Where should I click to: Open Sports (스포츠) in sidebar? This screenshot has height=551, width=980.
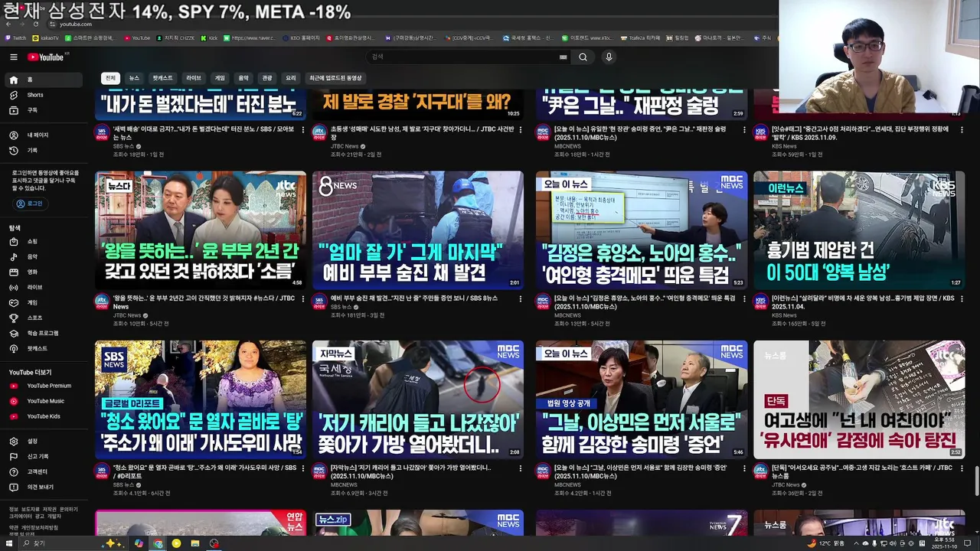tap(42, 318)
